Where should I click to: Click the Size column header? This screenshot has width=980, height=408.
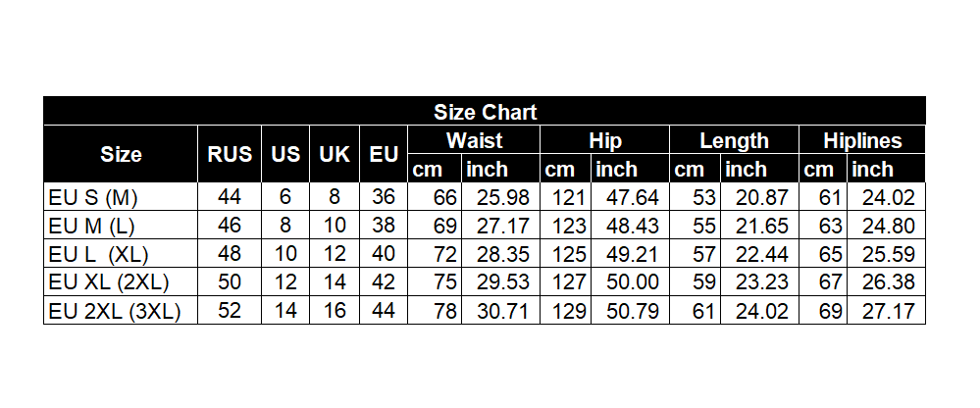coord(121,154)
